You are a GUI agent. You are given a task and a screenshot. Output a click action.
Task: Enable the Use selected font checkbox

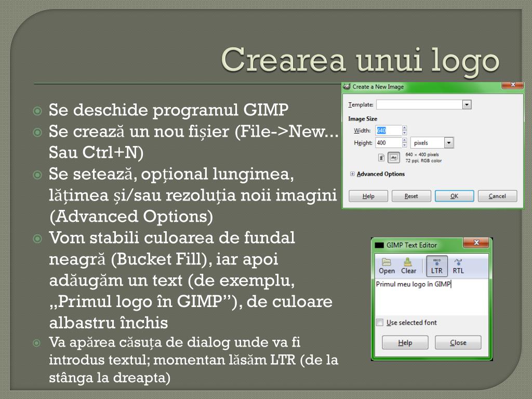pos(380,322)
